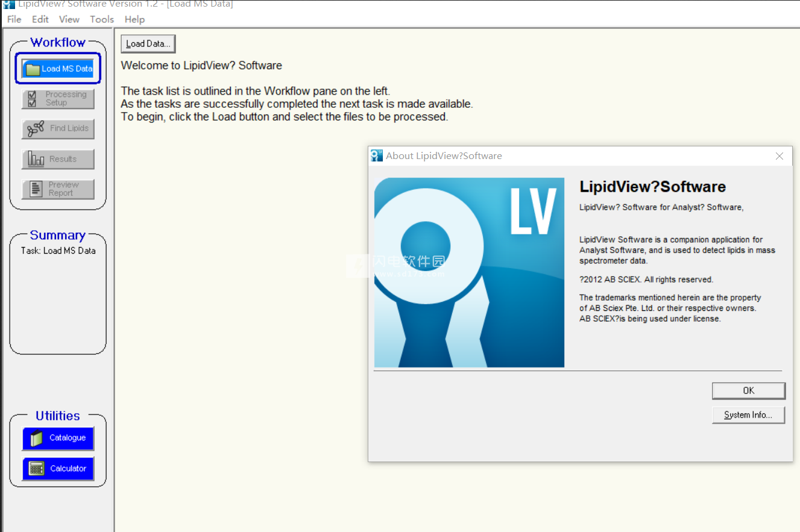Screen dimensions: 800x532
Task: Click the LipidView app icon in title bar
Action: pos(8,4)
